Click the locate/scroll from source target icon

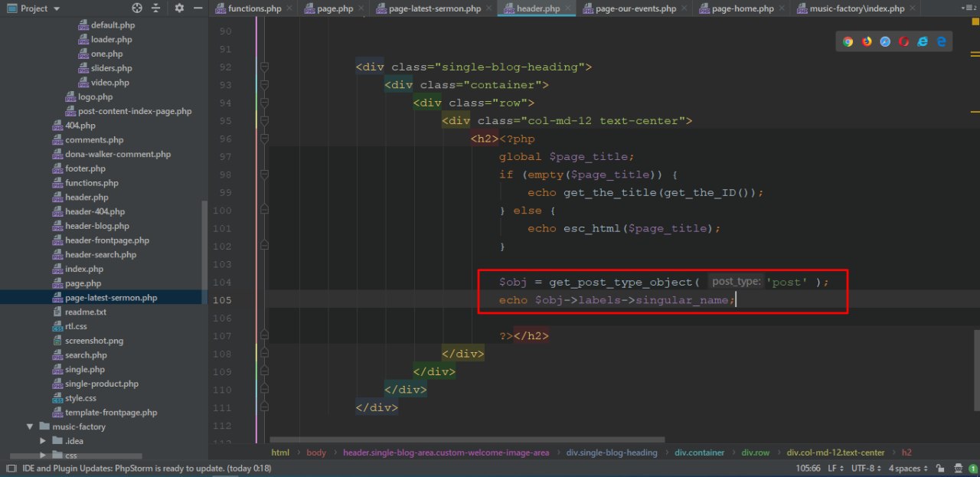[137, 8]
